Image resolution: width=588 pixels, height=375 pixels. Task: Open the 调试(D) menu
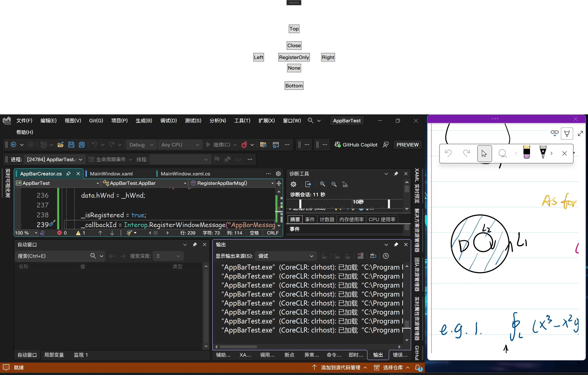point(168,121)
